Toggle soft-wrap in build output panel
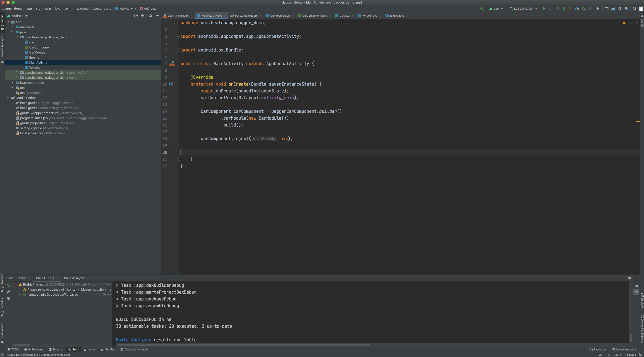This screenshot has width=644, height=357. coord(636,285)
